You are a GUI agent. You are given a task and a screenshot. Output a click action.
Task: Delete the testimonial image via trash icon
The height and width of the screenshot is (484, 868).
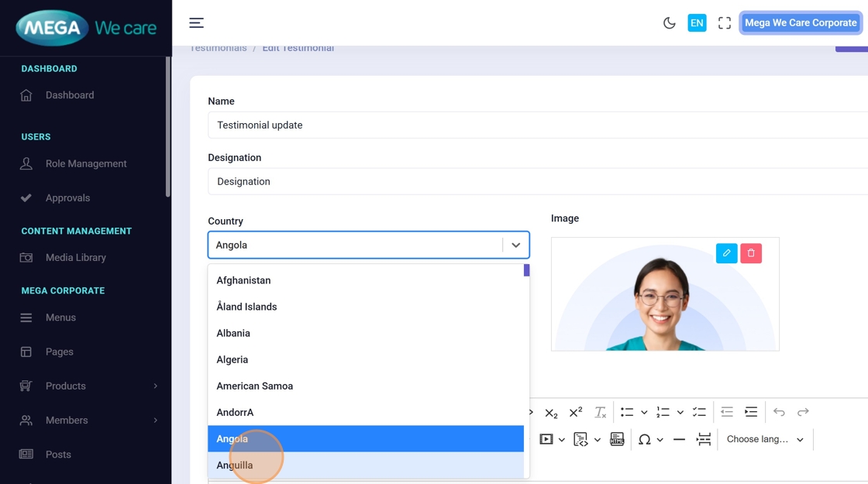[751, 253]
